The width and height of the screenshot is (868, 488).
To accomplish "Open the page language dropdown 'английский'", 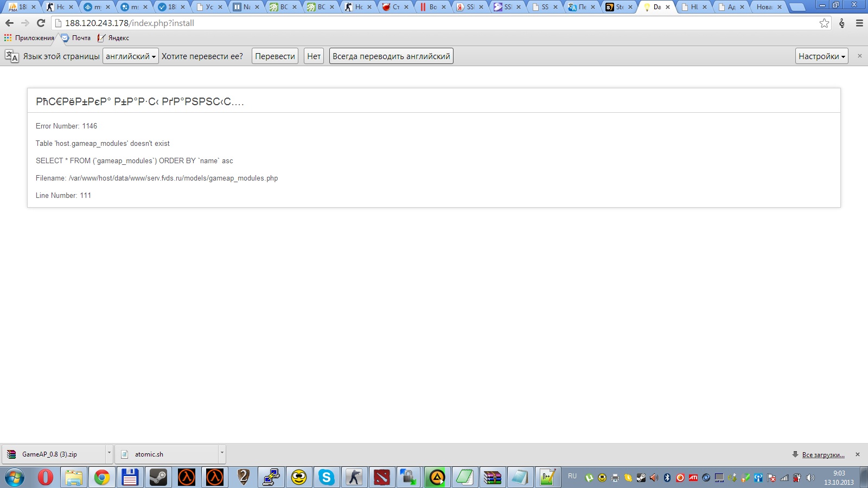I will click(130, 56).
